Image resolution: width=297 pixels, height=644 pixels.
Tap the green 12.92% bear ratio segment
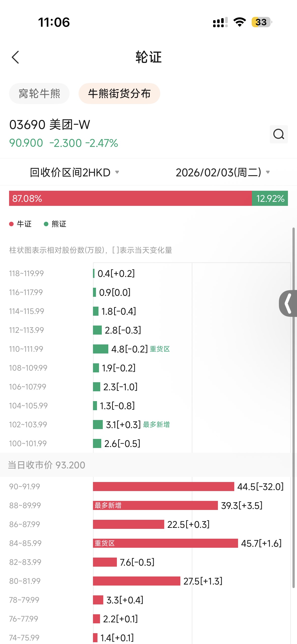click(x=270, y=198)
